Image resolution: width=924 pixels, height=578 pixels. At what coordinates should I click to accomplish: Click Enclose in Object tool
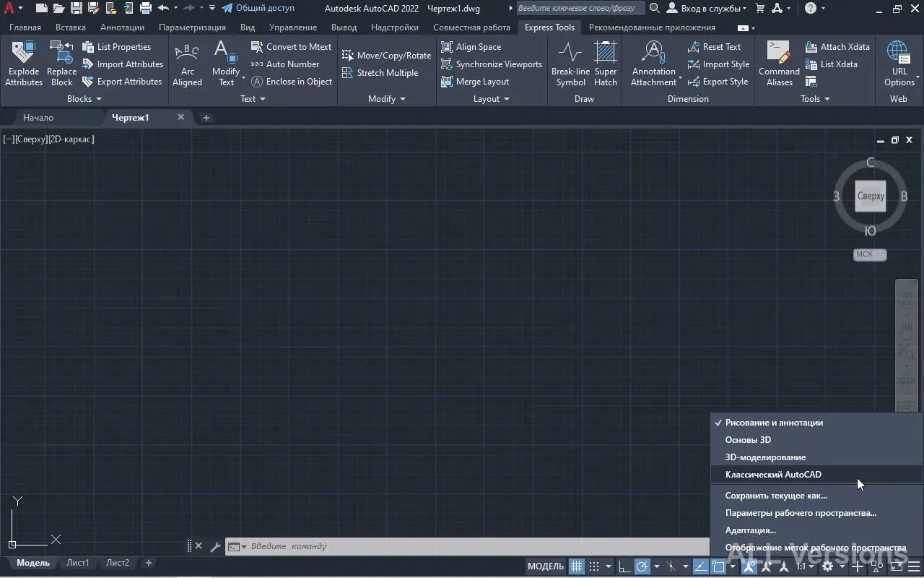click(x=292, y=82)
